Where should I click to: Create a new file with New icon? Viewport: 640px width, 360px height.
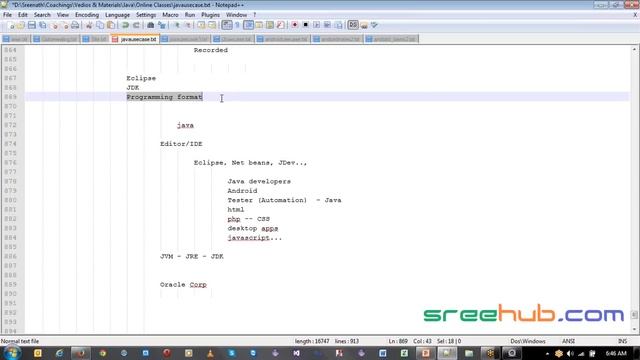(x=11, y=25)
